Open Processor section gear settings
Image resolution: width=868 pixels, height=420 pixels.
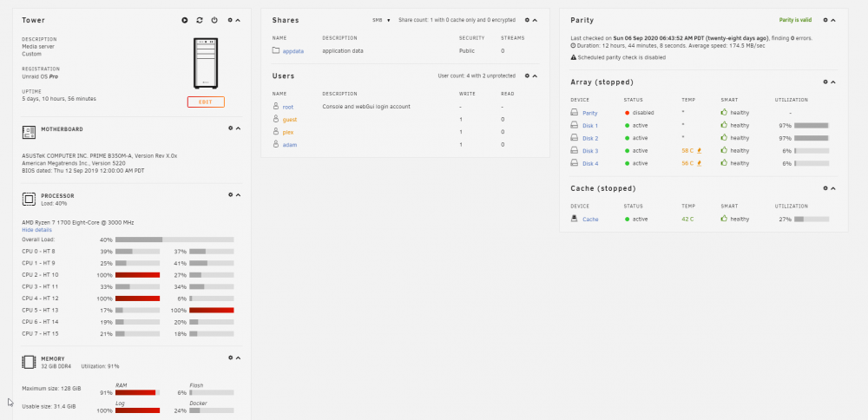230,194
